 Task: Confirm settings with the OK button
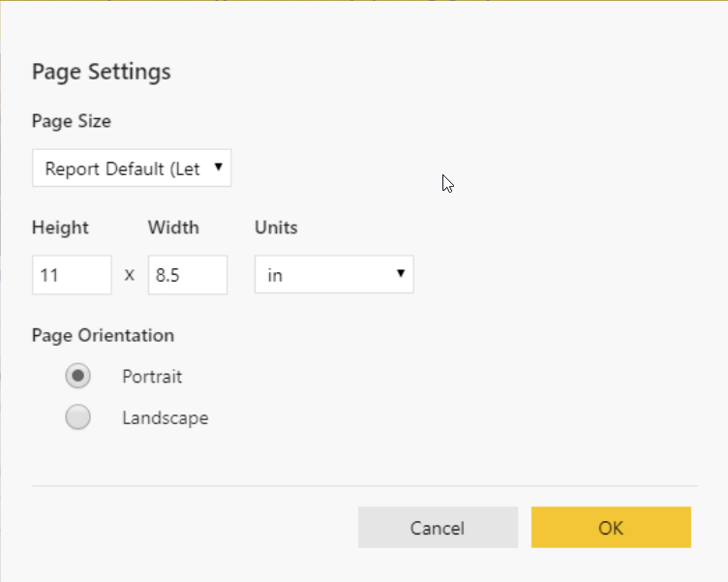tap(611, 527)
